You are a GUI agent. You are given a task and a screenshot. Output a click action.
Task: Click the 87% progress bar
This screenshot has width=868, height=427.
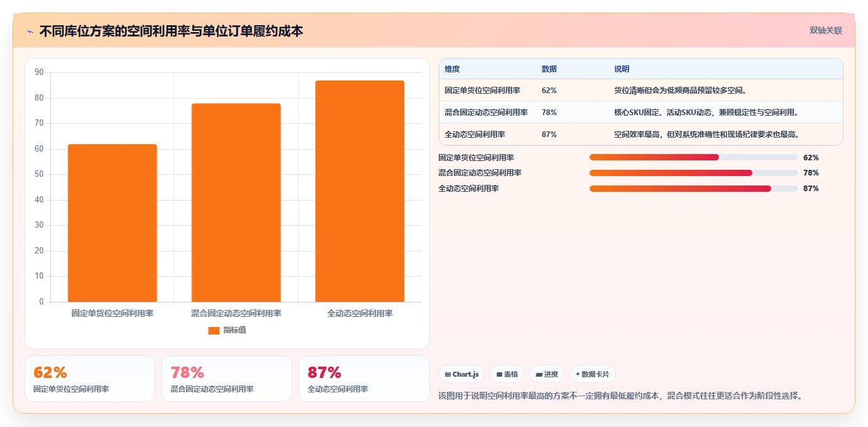(x=694, y=189)
